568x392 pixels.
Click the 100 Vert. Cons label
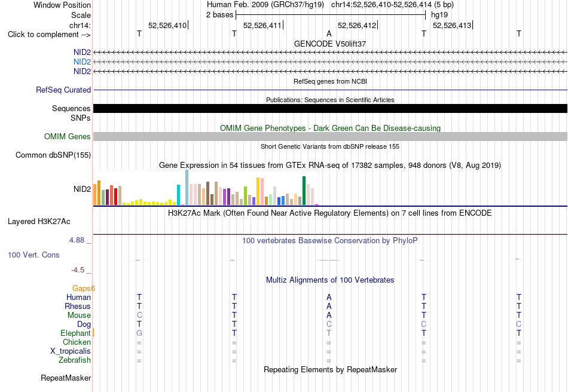pos(33,255)
